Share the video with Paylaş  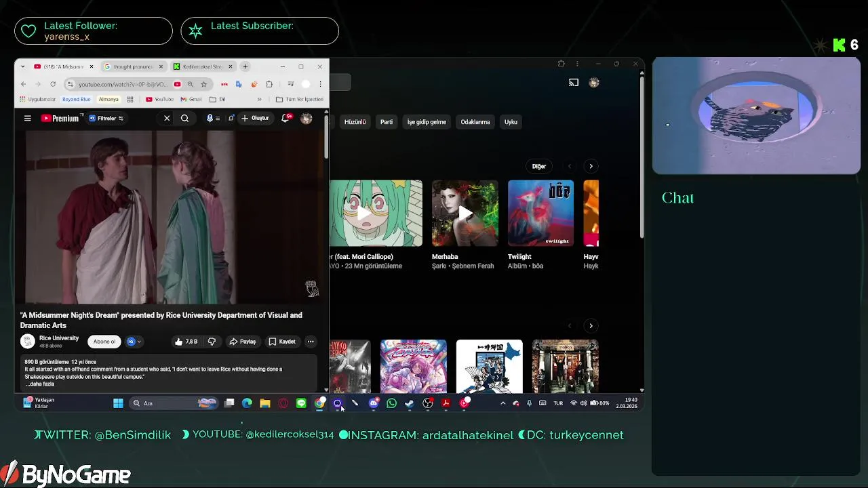(242, 342)
